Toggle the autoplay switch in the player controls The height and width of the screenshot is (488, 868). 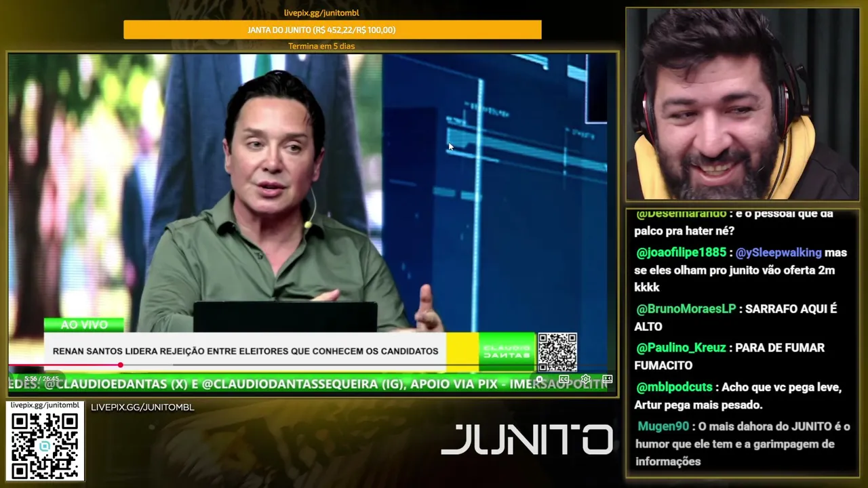(540, 380)
